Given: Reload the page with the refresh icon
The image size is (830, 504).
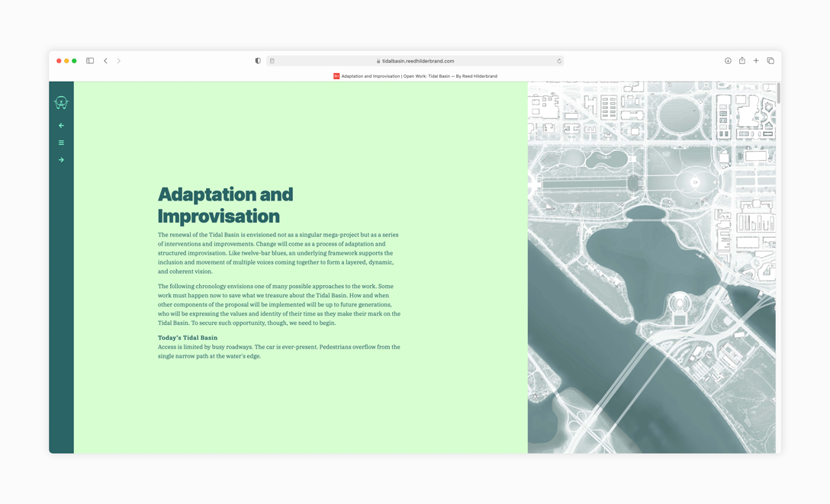Looking at the screenshot, I should (558, 61).
